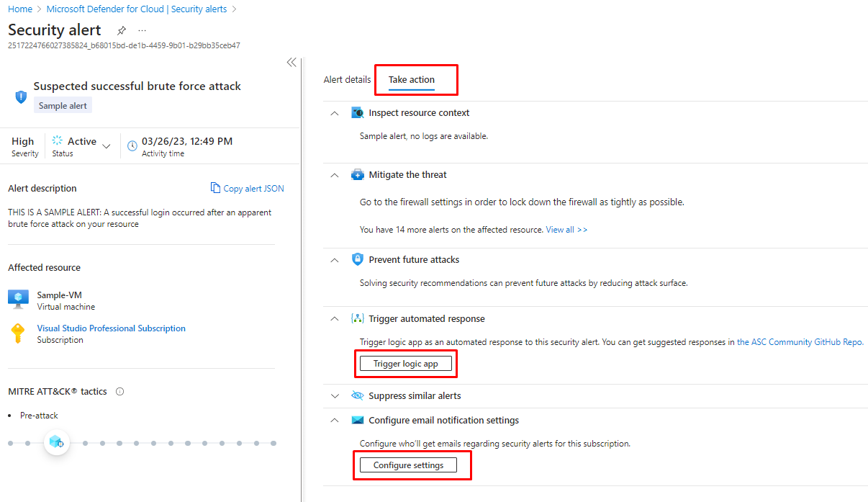Click the Sample-VM virtual machine icon
Screen dimensions: 868x502
tap(18, 298)
